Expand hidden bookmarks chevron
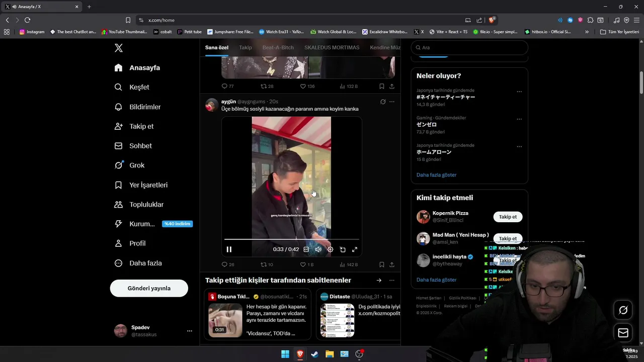644x362 pixels. (x=587, y=32)
